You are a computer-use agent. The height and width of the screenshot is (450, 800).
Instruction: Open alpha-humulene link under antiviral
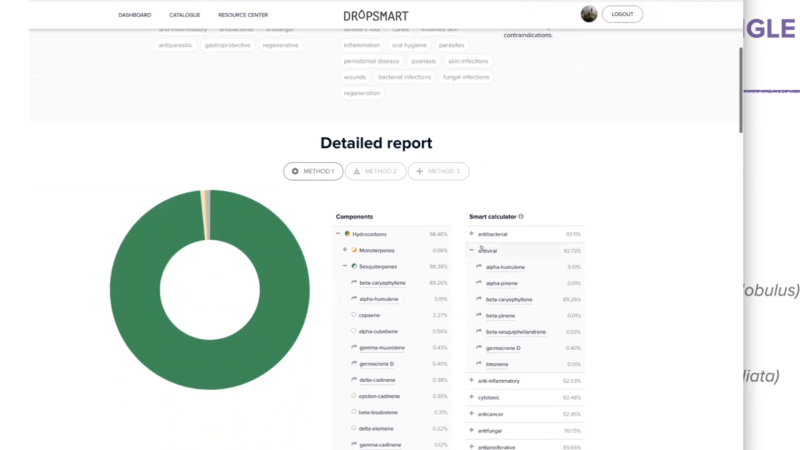click(x=505, y=267)
